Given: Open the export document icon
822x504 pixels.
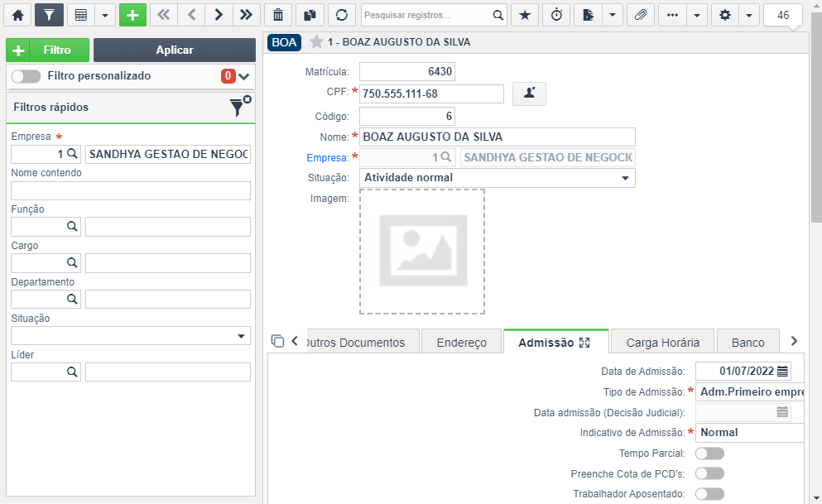Looking at the screenshot, I should tap(589, 15).
